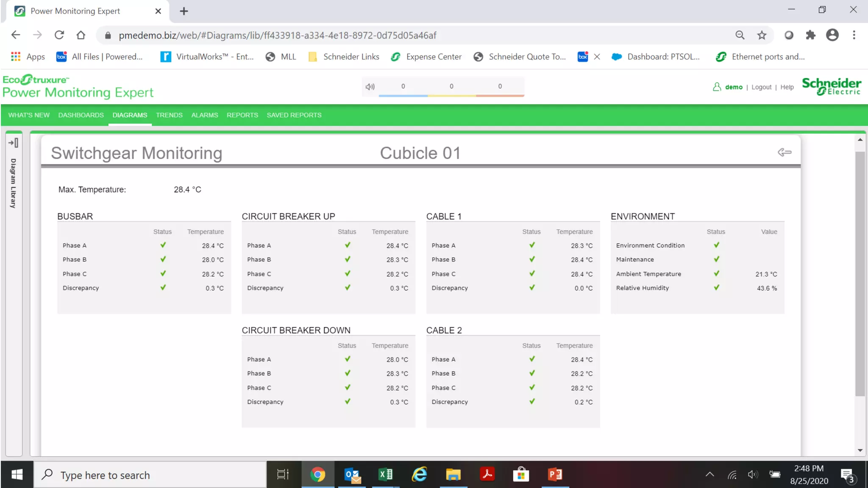Go to the SAVED REPORTS tab
Viewport: 868px width, 488px height.
[294, 115]
